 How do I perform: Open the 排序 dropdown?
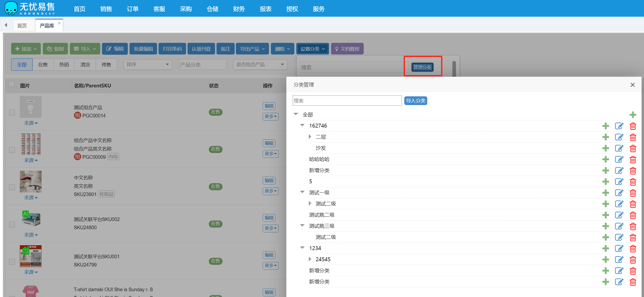pos(148,65)
